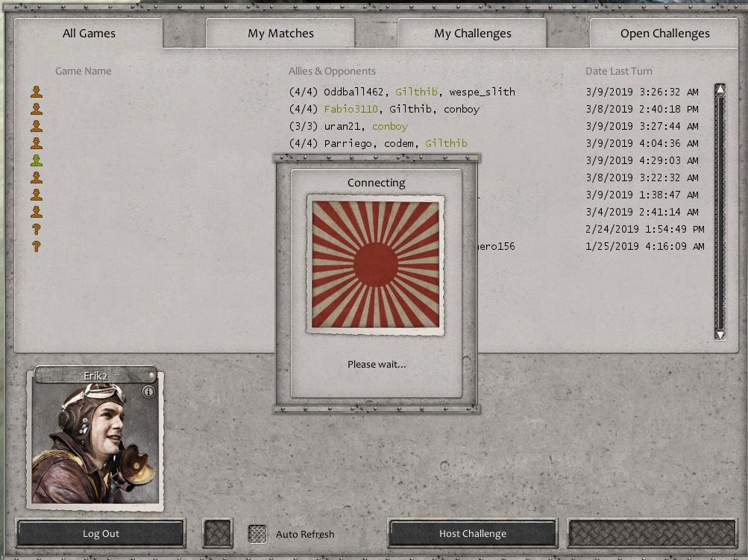
Task: Select the date 3/9/2019 3:27:44 AM
Action: click(x=642, y=126)
